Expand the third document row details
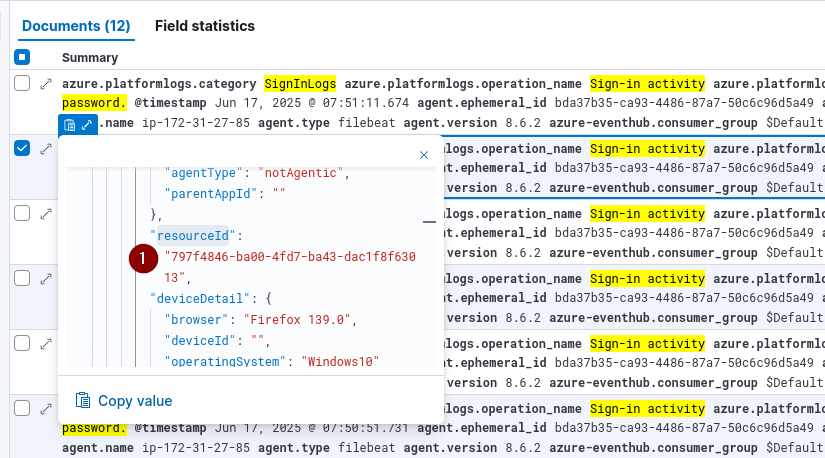 point(45,214)
